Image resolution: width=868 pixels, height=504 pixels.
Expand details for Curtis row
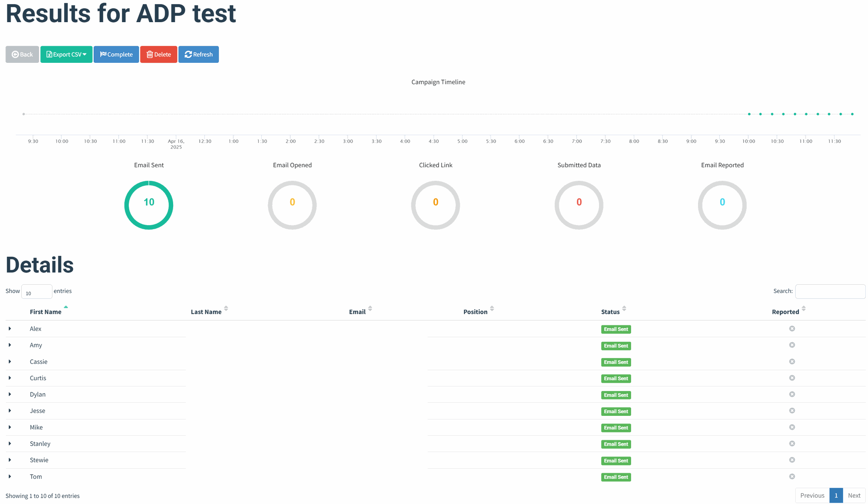[x=10, y=378]
